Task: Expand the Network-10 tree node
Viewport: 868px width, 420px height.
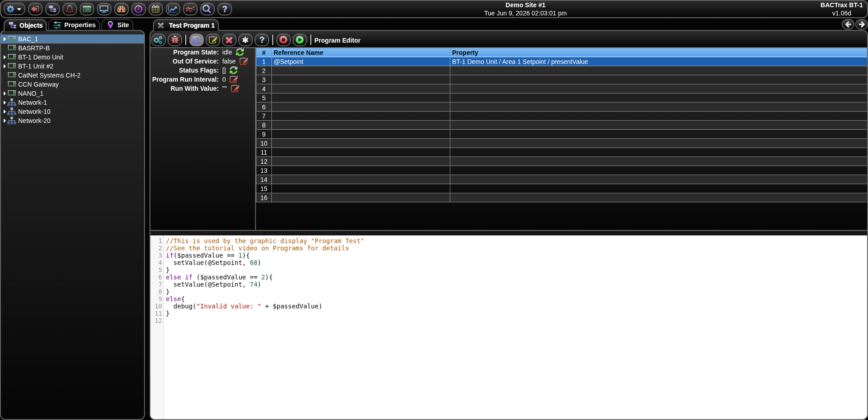Action: pyautogui.click(x=5, y=112)
